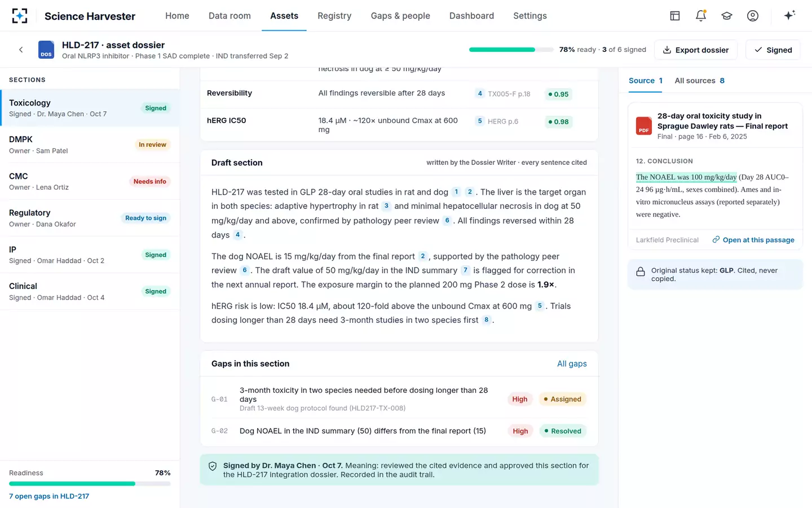
Task: Click the Science Harvester logo icon
Action: click(x=20, y=16)
